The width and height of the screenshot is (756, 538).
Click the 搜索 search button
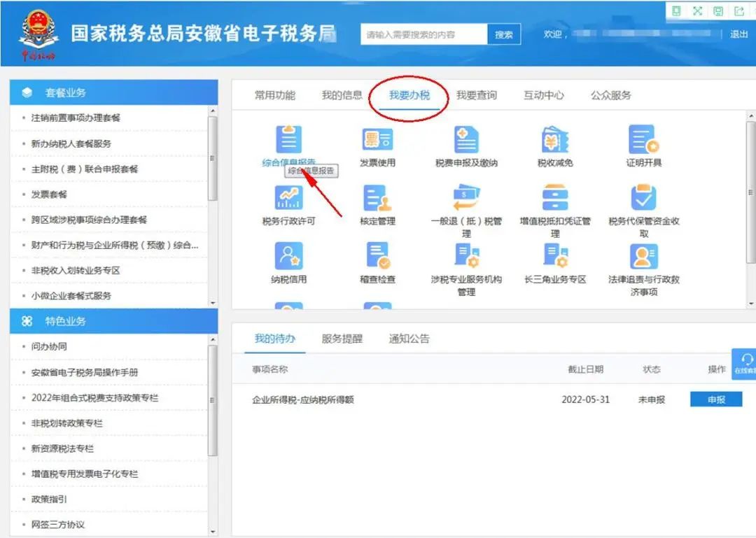504,34
